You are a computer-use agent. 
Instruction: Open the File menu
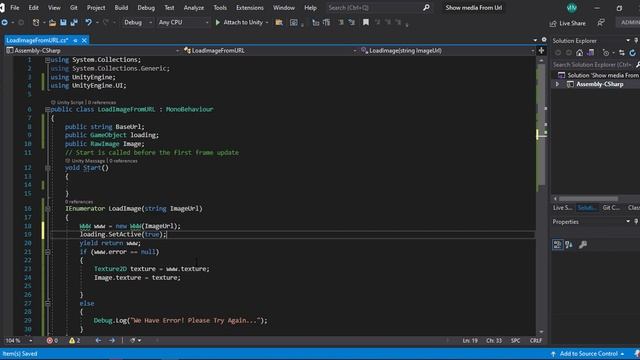point(15,8)
